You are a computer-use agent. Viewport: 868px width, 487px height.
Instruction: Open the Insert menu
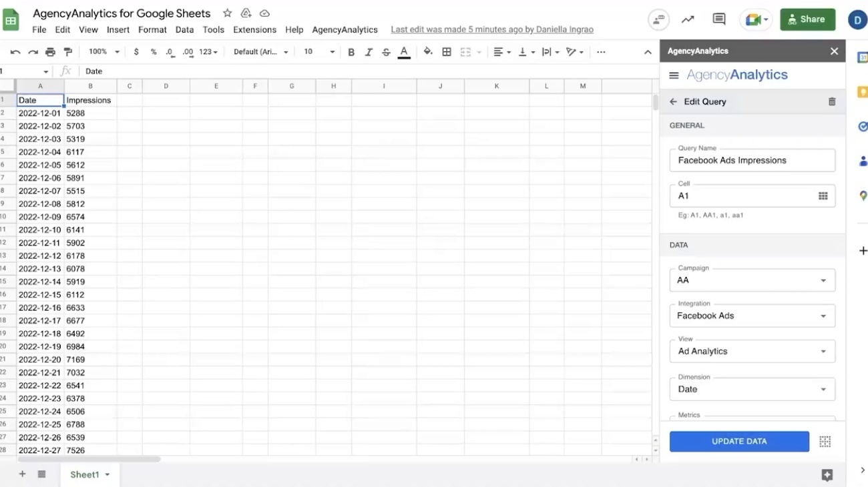pos(118,29)
